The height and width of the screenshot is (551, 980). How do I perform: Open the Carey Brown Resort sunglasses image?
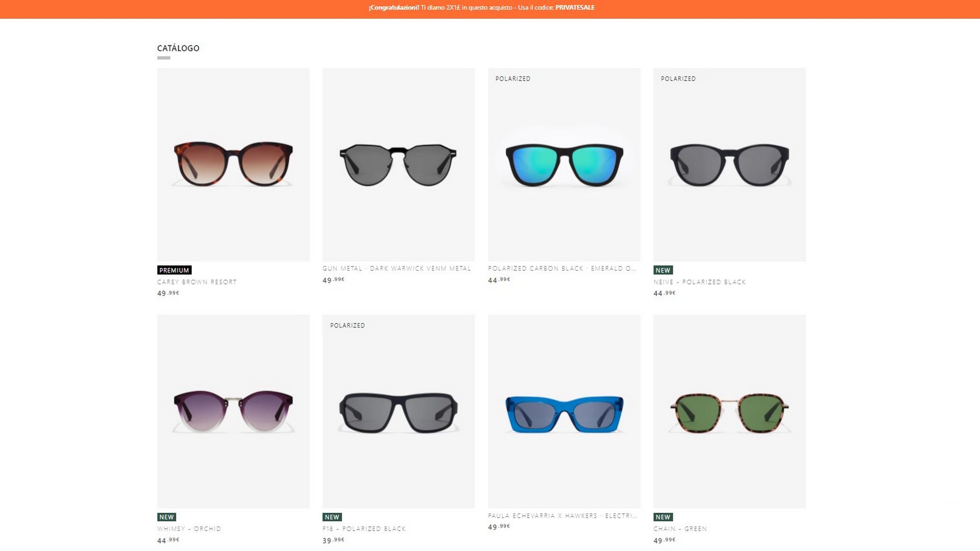233,164
